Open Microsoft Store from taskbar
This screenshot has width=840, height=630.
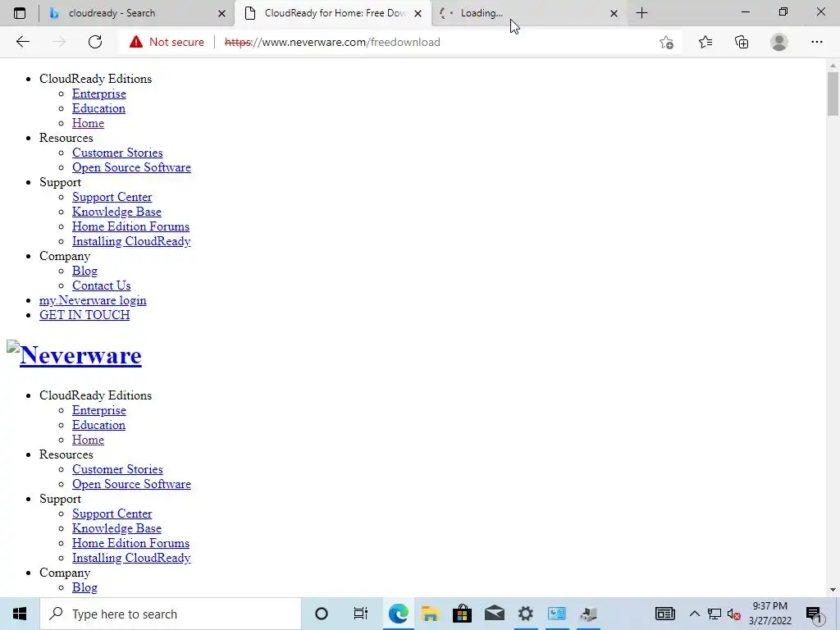point(462,614)
